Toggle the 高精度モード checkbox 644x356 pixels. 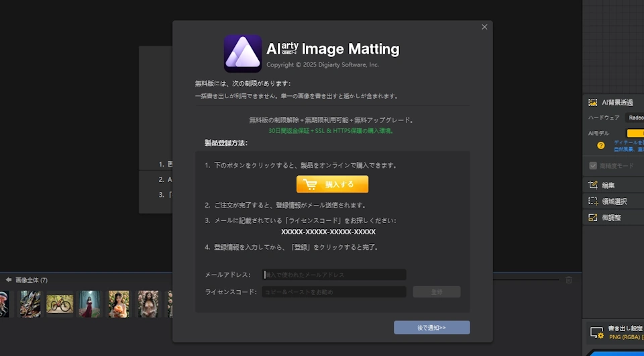click(x=592, y=166)
